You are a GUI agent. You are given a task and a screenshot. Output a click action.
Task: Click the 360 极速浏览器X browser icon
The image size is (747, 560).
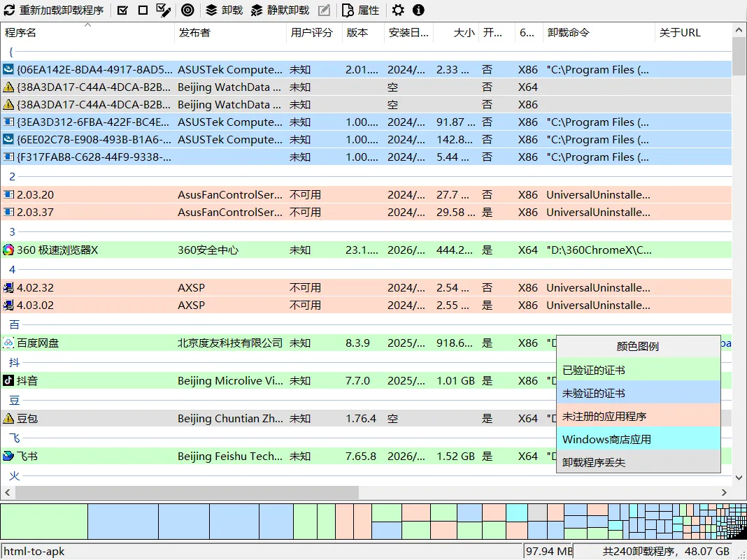[8, 250]
